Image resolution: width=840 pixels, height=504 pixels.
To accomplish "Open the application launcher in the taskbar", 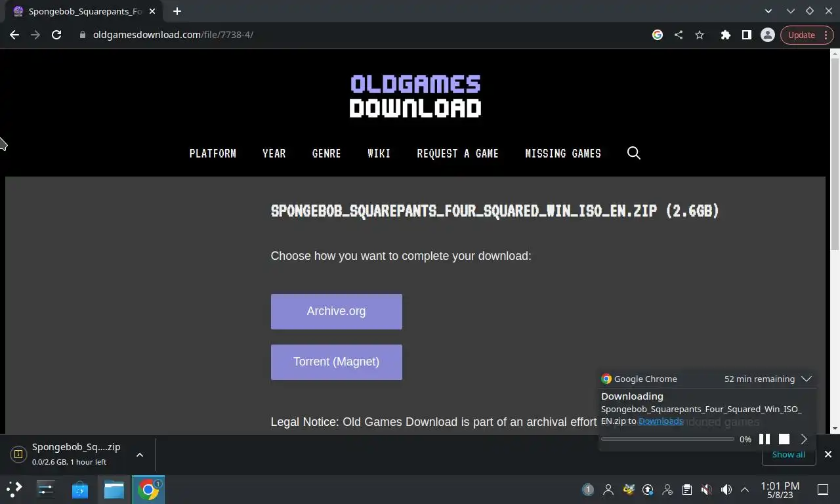I will coord(14,489).
